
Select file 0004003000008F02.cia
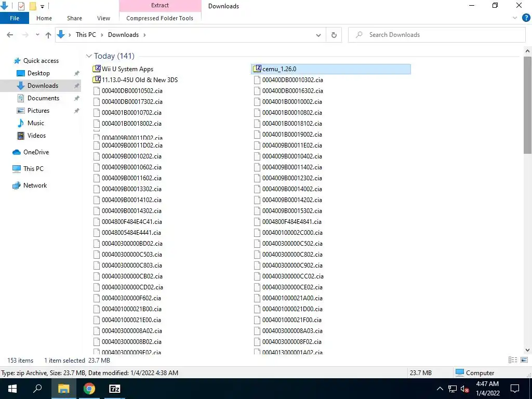292,342
